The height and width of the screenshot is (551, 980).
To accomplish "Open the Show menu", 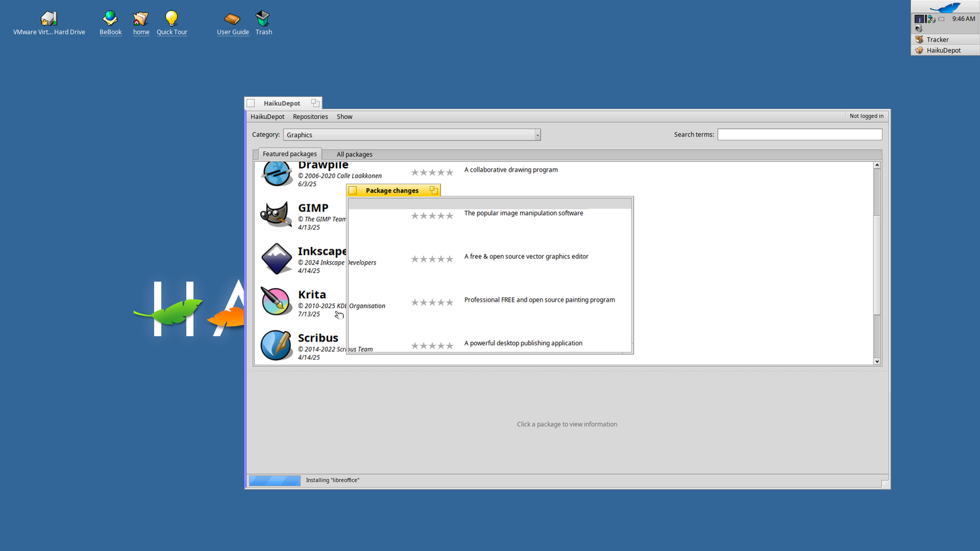I will click(344, 117).
